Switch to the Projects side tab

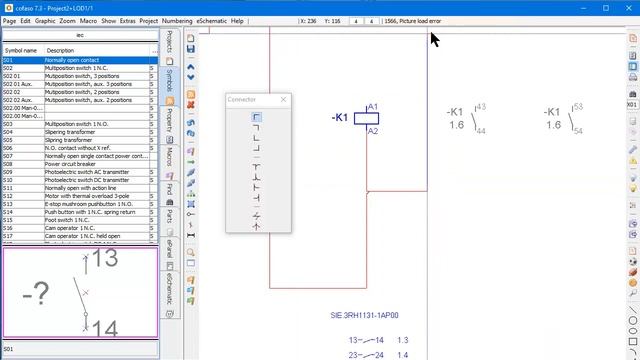[170, 47]
